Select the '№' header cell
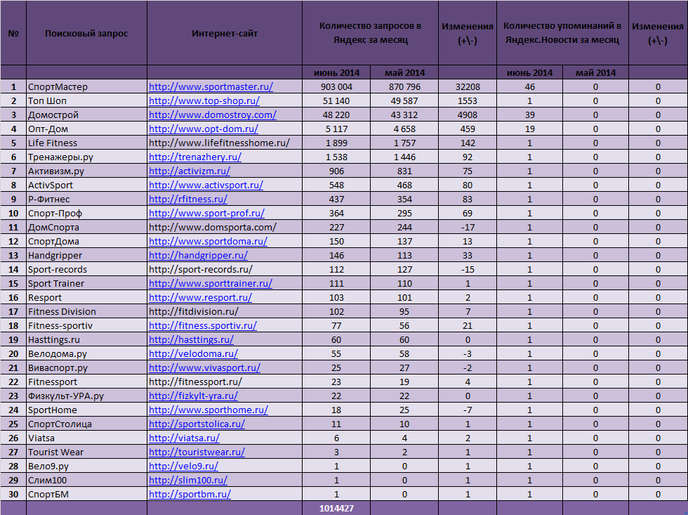 coord(13,33)
